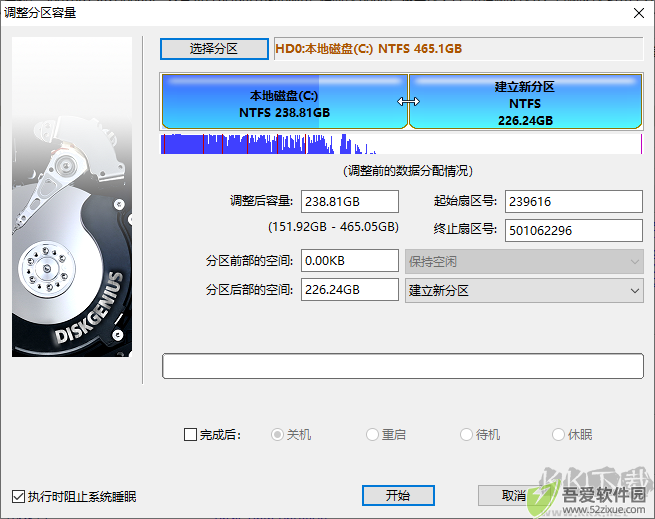The image size is (655, 519).
Task: Click the 起始扇区号 input field
Action: tap(574, 201)
